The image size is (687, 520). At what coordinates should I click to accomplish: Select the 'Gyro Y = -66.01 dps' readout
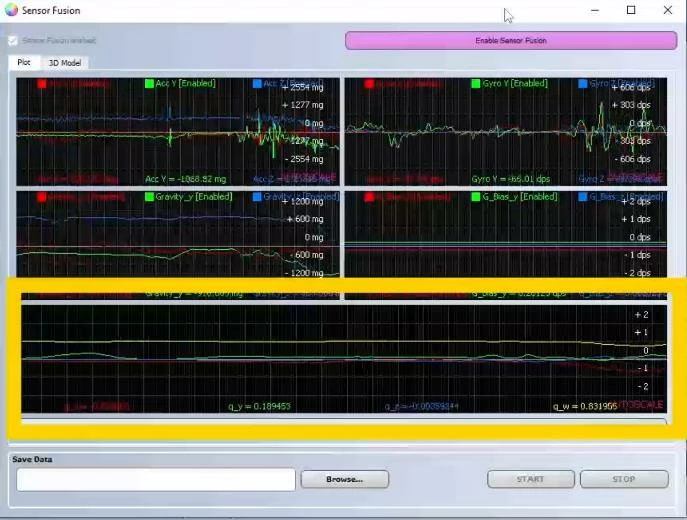point(510,179)
